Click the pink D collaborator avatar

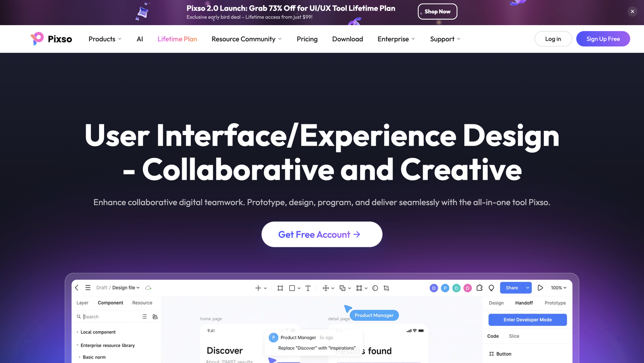(467, 288)
